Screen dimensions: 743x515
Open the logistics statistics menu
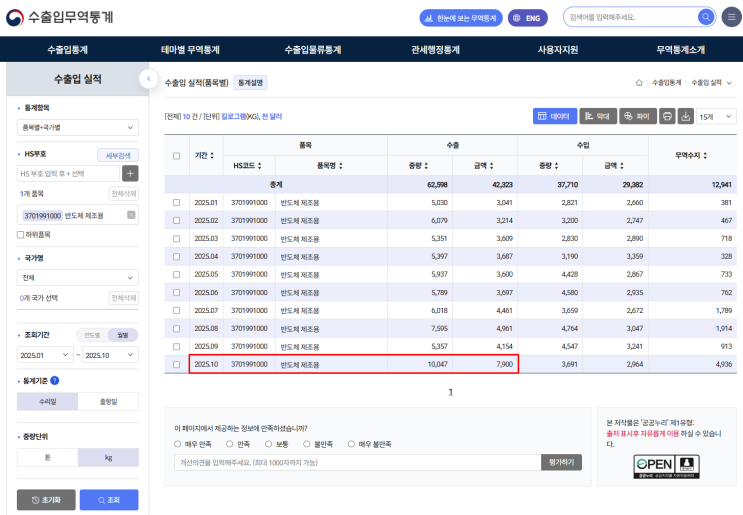(x=313, y=50)
